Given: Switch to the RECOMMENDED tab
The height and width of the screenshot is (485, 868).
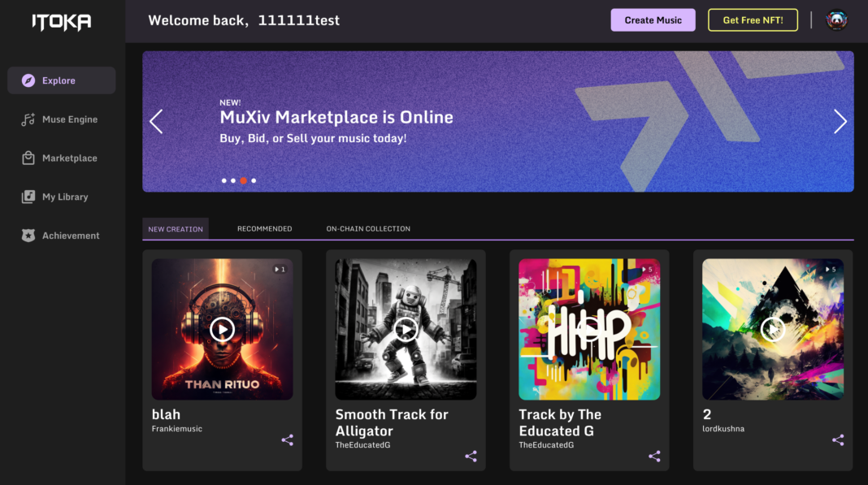Looking at the screenshot, I should [x=264, y=228].
